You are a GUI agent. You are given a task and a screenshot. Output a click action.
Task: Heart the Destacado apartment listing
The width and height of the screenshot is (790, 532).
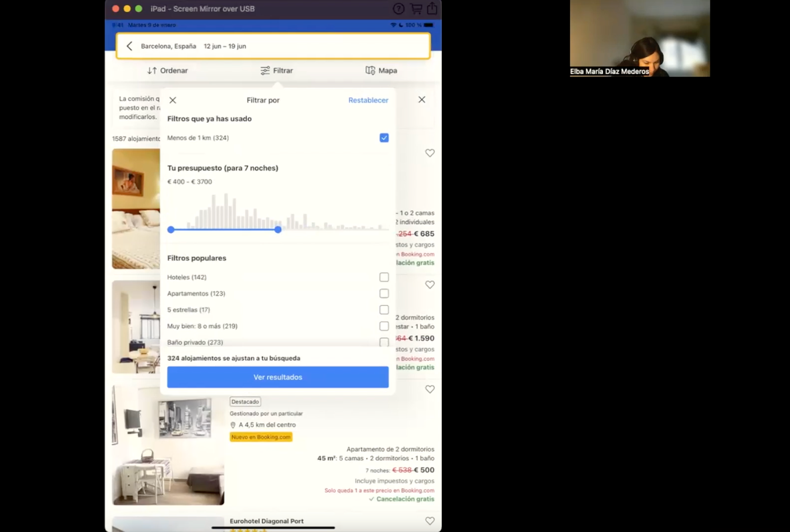430,389
